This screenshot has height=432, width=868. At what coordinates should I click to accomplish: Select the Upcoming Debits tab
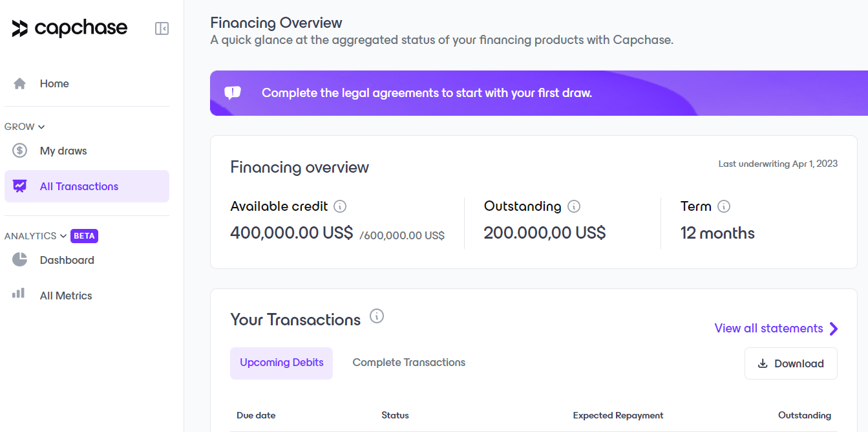tap(281, 363)
